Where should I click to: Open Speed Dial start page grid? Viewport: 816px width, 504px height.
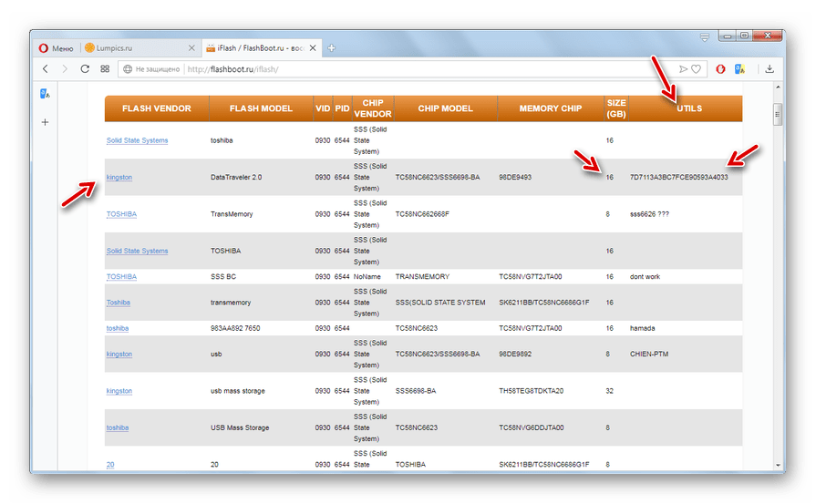[x=106, y=68]
